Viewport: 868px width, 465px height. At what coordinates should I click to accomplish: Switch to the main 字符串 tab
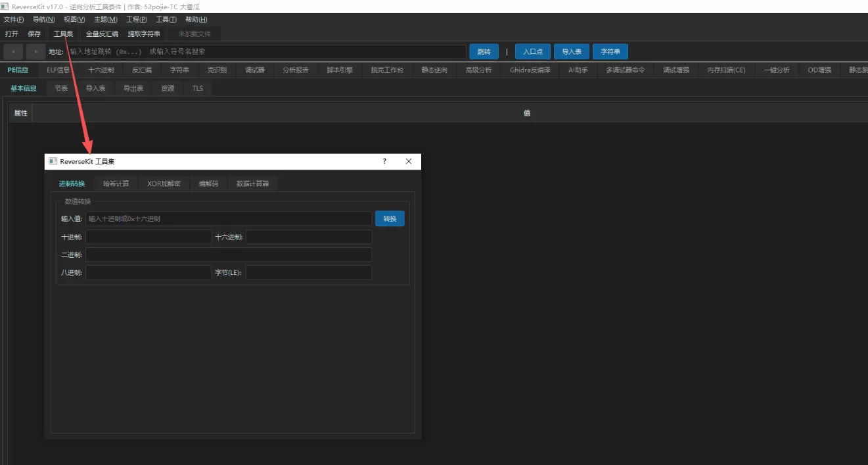tap(179, 70)
